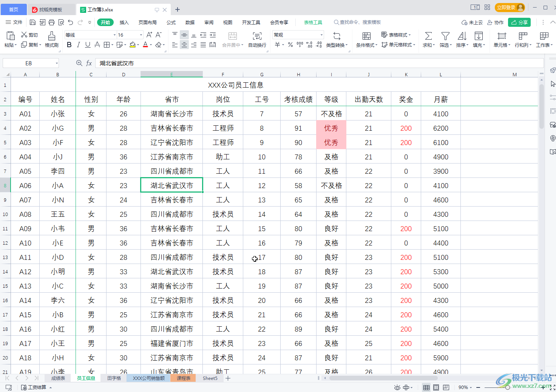The image size is (556, 392).
Task: Click the 立即登录 login button
Action: 510,7
